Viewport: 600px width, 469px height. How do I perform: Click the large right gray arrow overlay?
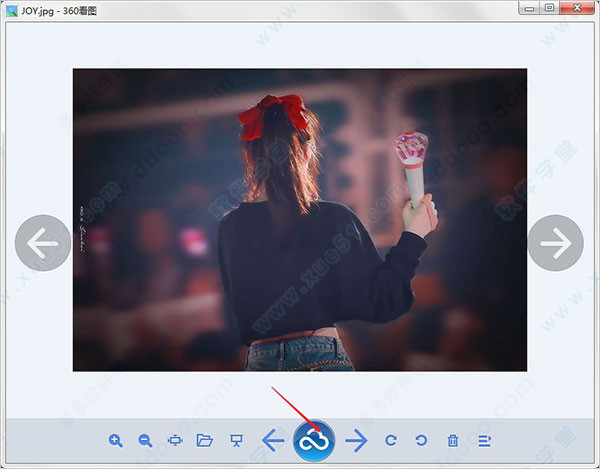[555, 243]
